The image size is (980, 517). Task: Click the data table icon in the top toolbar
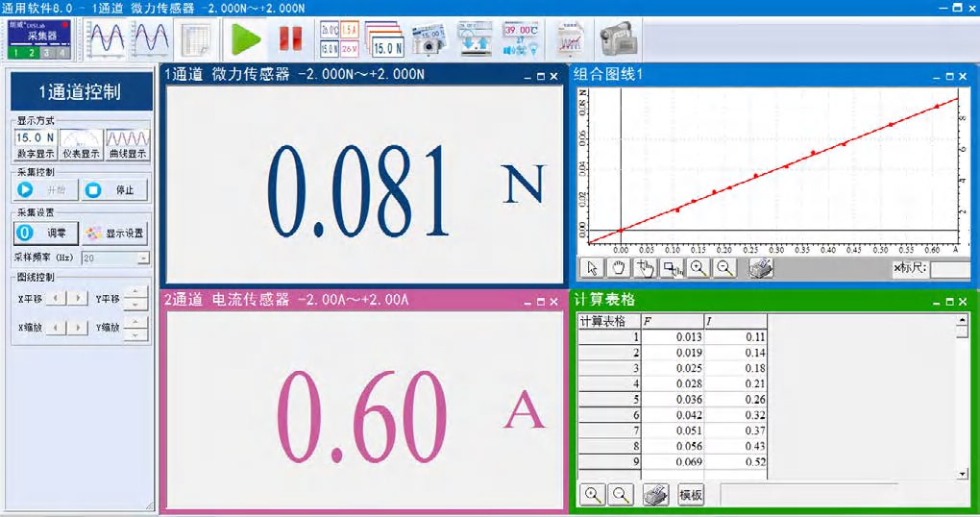195,39
